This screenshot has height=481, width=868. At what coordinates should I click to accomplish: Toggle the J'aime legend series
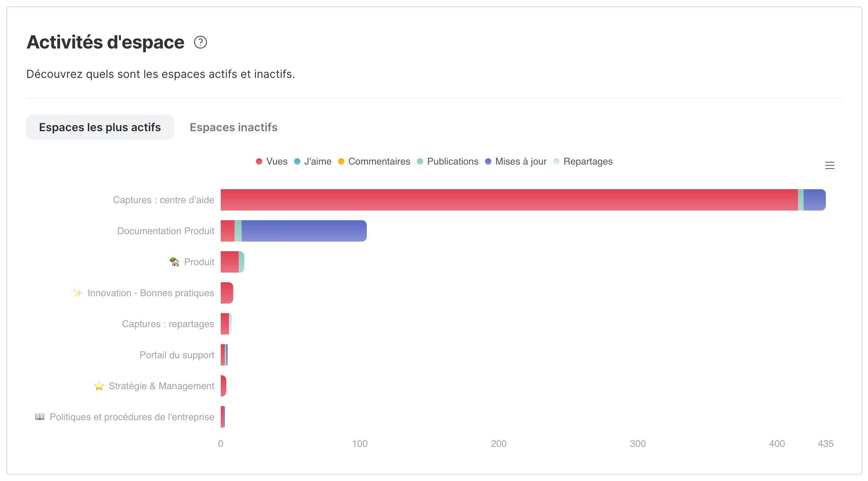313,161
